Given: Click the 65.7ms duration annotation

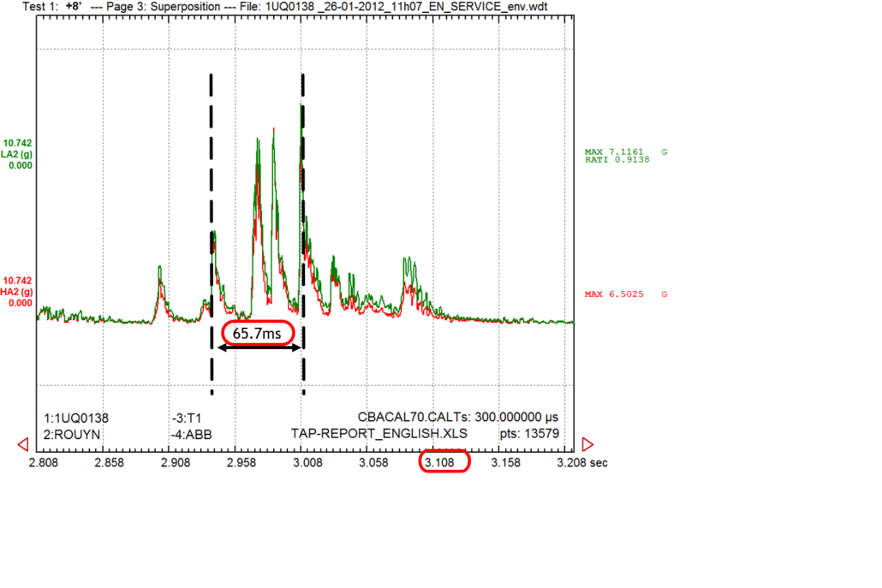Looking at the screenshot, I should click(258, 333).
